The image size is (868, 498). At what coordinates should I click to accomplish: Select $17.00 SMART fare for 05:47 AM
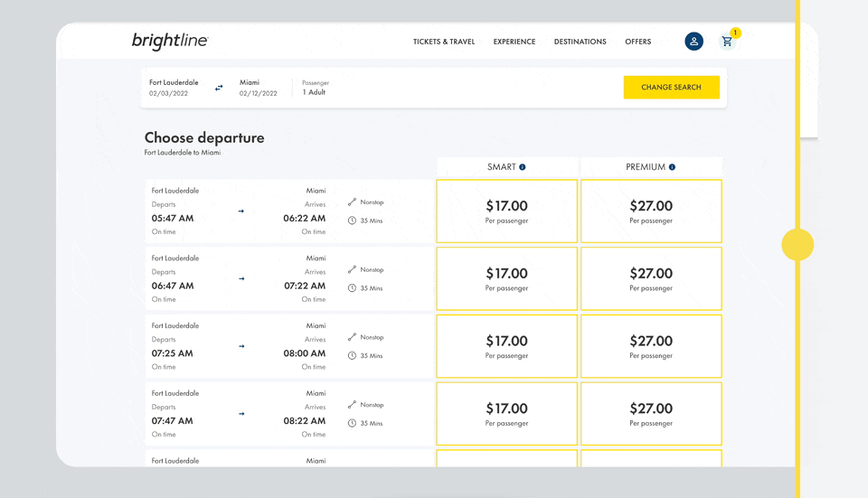pos(506,211)
